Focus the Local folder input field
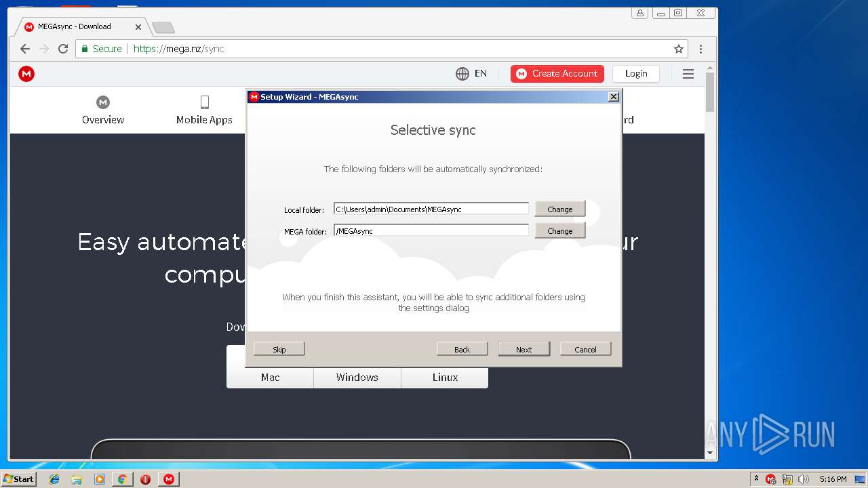 pyautogui.click(x=431, y=209)
